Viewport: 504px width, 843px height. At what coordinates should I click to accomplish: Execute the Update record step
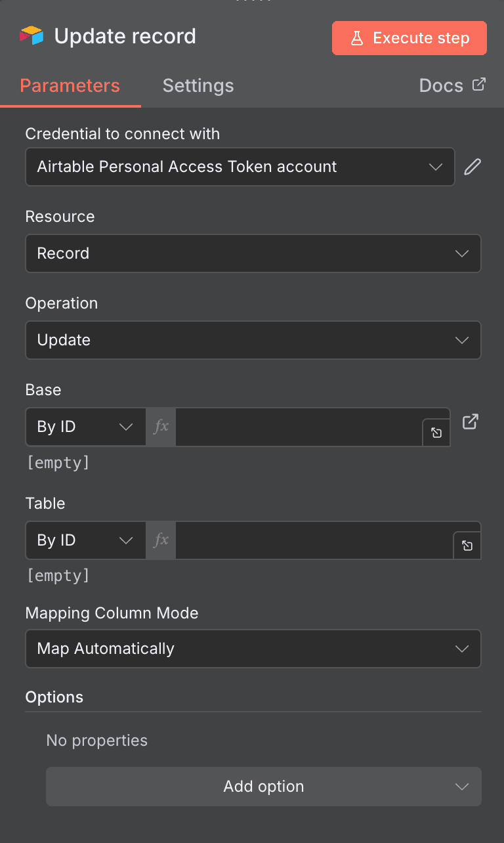(409, 38)
